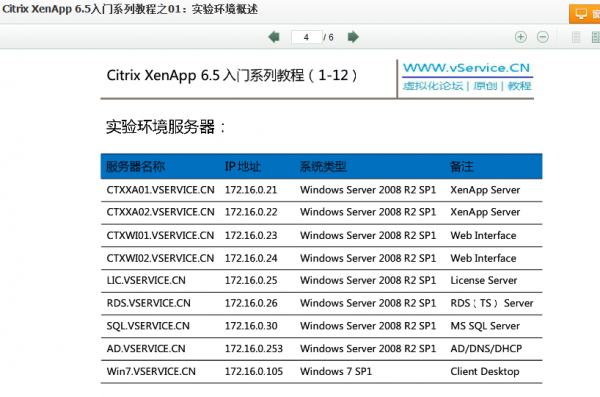
Task: Switch to single page view icon
Action: pyautogui.click(x=576, y=37)
